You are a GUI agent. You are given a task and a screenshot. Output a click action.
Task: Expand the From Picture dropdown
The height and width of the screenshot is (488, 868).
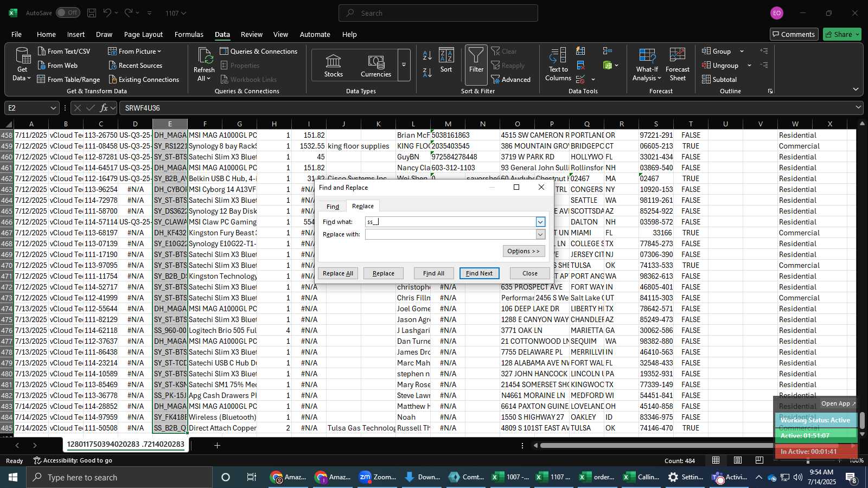pyautogui.click(x=159, y=52)
